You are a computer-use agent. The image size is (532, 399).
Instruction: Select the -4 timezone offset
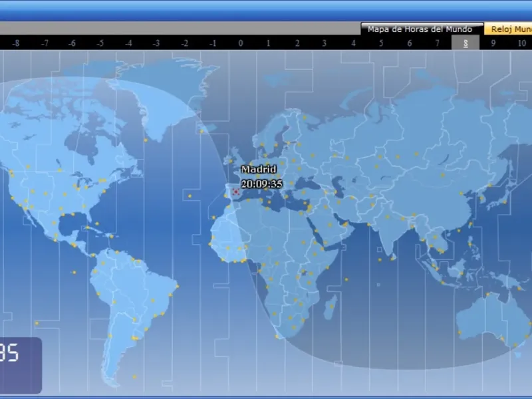(128, 43)
